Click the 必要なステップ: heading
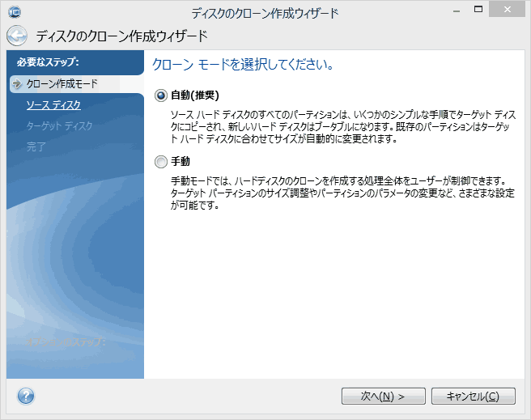 point(48,62)
